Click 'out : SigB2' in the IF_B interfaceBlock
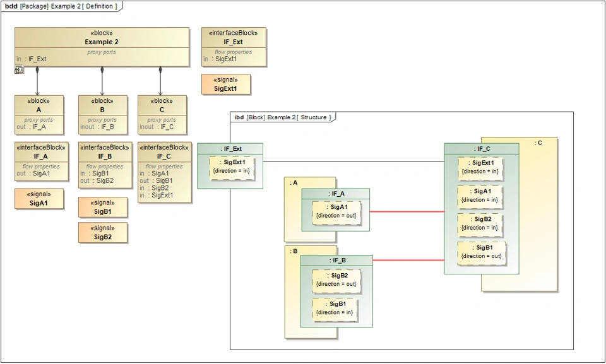The image size is (606, 364). coord(97,180)
